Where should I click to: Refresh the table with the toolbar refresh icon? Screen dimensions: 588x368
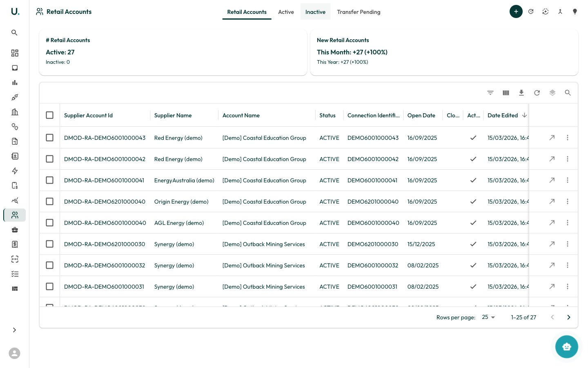click(537, 93)
